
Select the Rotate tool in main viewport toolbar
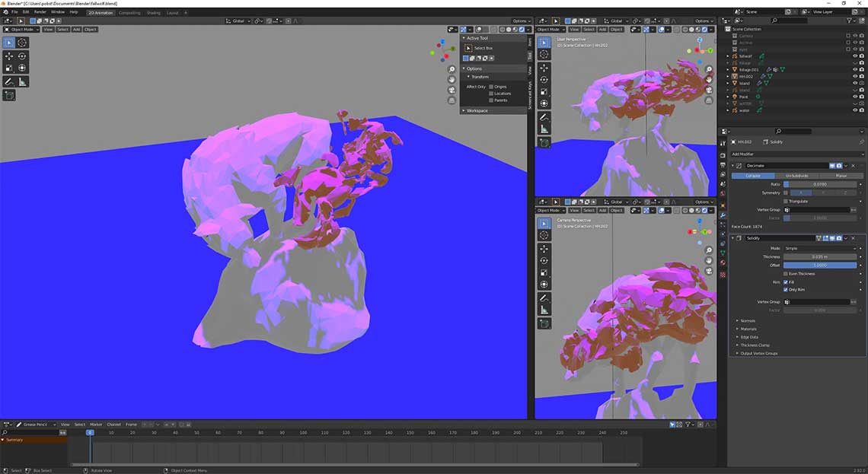pyautogui.click(x=21, y=56)
